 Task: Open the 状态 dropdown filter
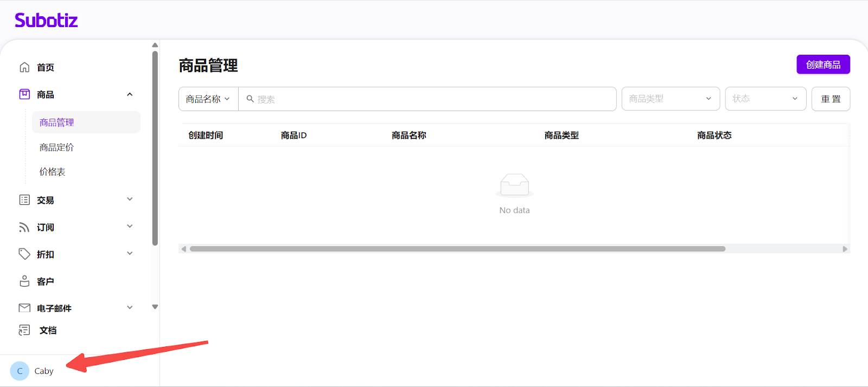click(x=765, y=99)
